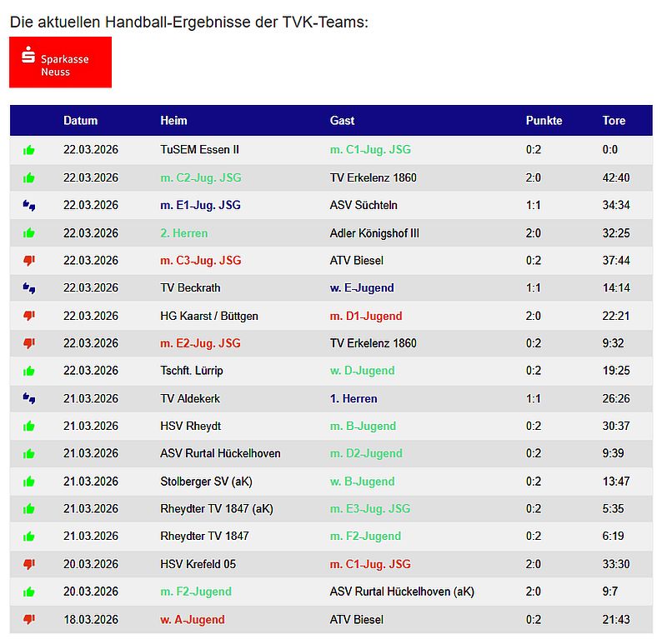Viewport: 667px width, 644px height.
Task: Click thumbs-down icon beside HG Kaarst / Büttgen
Action: coord(29,316)
